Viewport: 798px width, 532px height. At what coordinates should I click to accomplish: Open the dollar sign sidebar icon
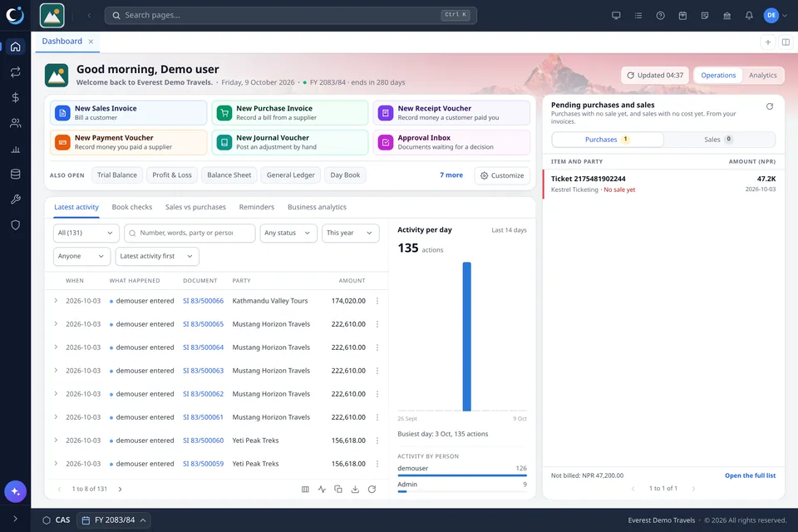click(x=15, y=97)
